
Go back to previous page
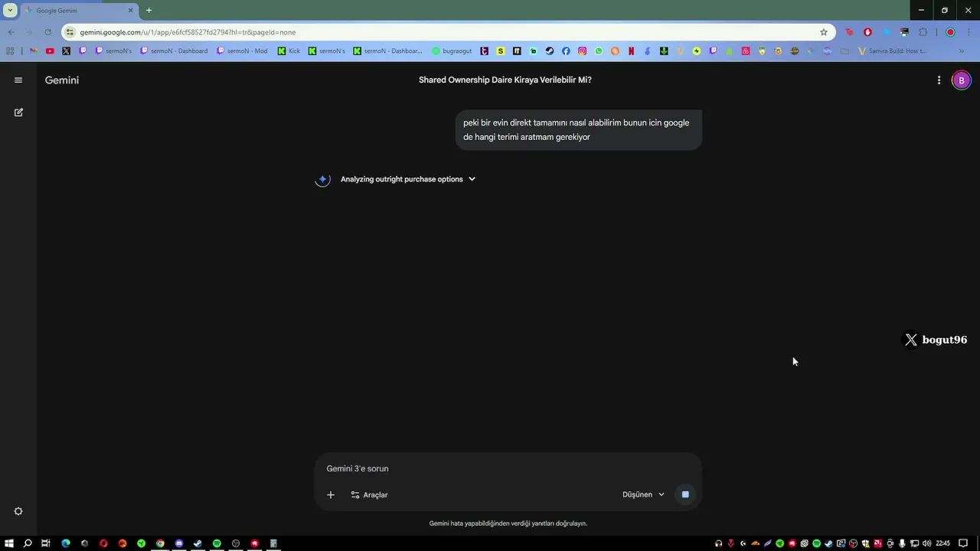tap(11, 32)
